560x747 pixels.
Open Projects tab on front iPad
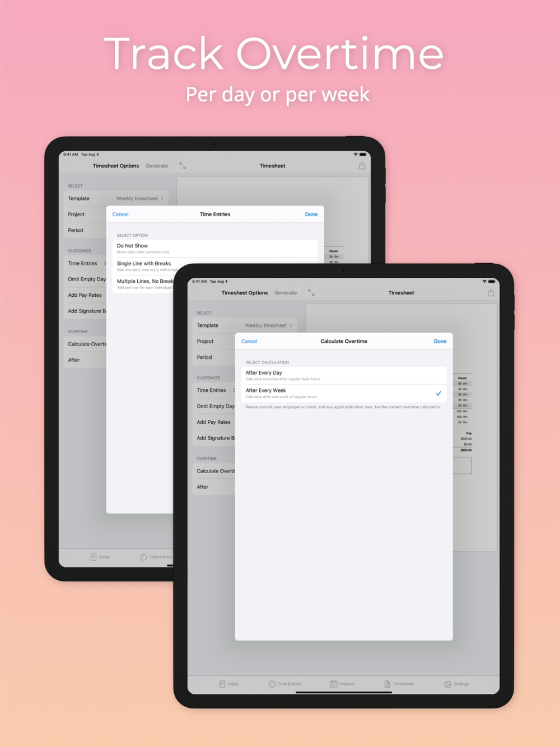pyautogui.click(x=342, y=684)
